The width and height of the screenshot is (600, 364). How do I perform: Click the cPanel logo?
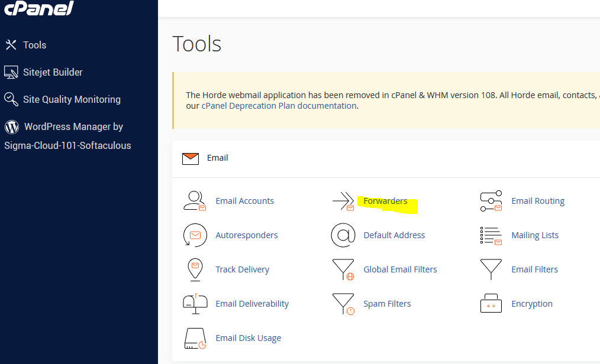(39, 8)
